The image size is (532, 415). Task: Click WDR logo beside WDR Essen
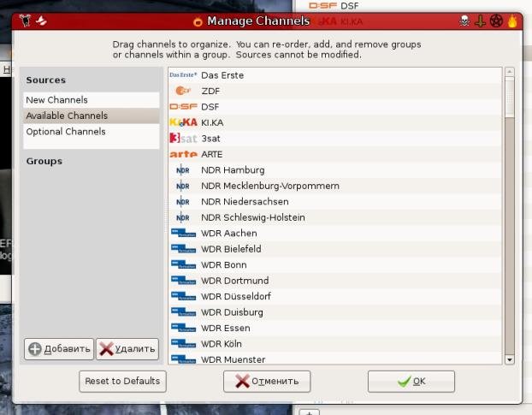(183, 328)
